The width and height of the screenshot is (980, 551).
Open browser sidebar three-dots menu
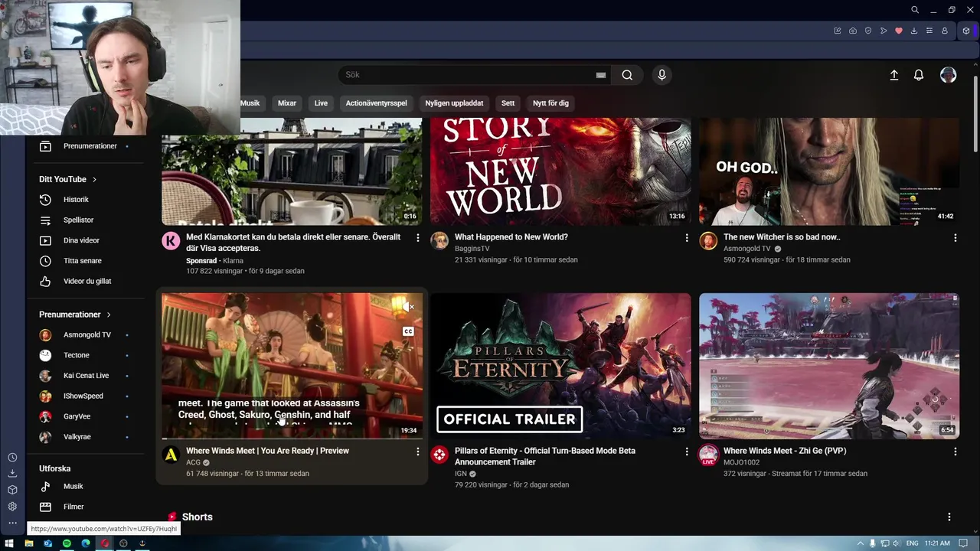pos(12,523)
